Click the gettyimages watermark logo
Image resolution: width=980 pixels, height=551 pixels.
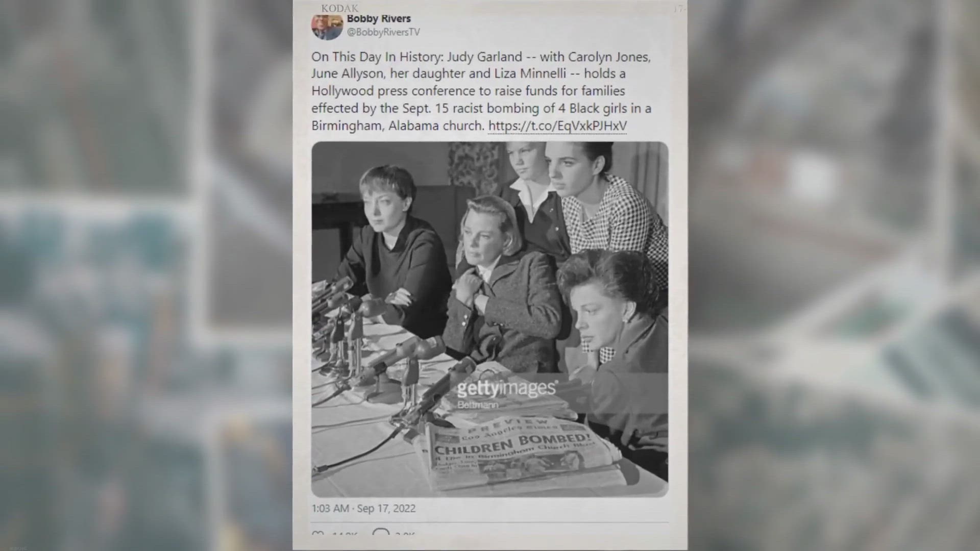pyautogui.click(x=506, y=389)
